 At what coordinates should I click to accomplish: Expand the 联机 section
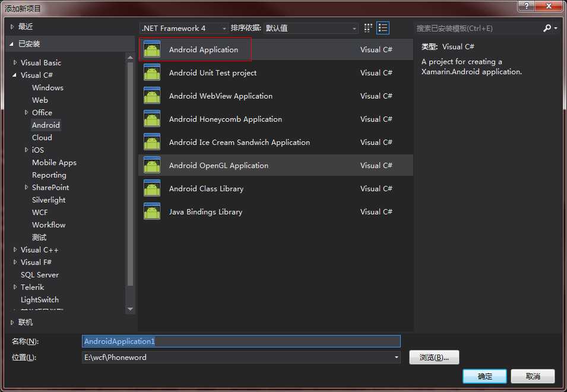click(x=12, y=322)
